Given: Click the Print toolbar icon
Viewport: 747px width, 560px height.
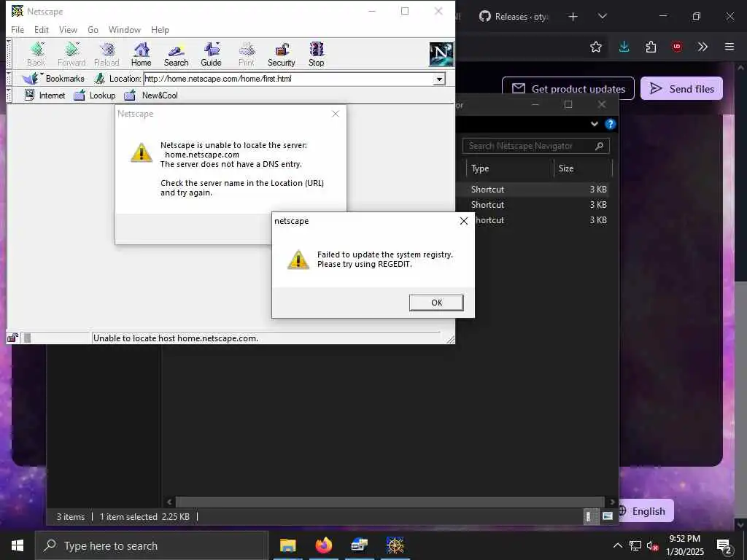Looking at the screenshot, I should pos(247,54).
